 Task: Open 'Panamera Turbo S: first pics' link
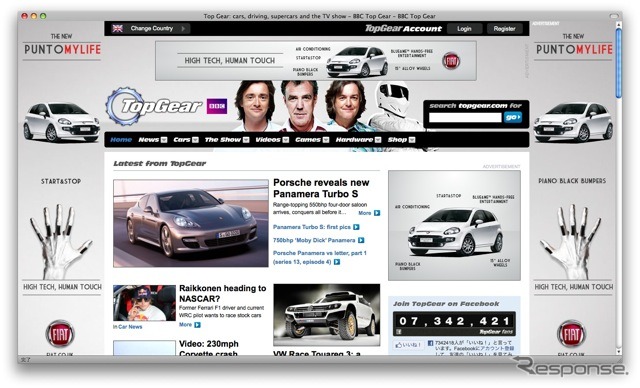click(x=312, y=227)
